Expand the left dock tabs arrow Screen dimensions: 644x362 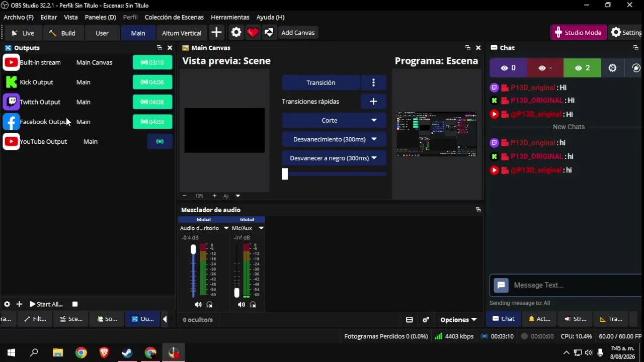pos(165,319)
